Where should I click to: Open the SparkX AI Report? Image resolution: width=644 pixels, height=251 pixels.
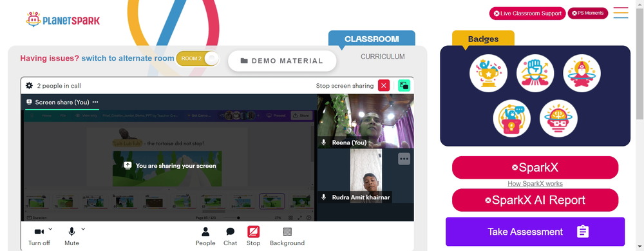pyautogui.click(x=535, y=200)
